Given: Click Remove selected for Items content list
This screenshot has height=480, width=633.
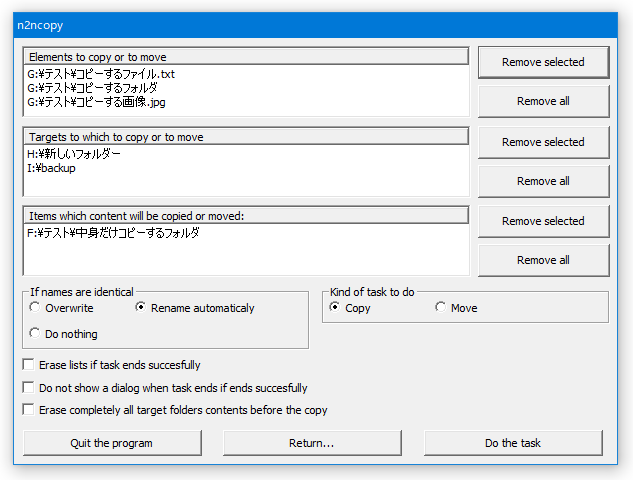Looking at the screenshot, I should pos(543,221).
